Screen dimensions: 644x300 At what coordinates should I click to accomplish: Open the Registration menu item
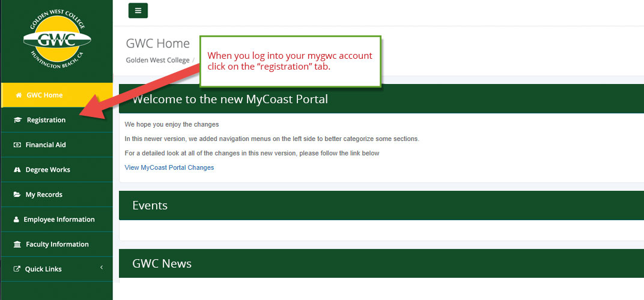[56, 120]
